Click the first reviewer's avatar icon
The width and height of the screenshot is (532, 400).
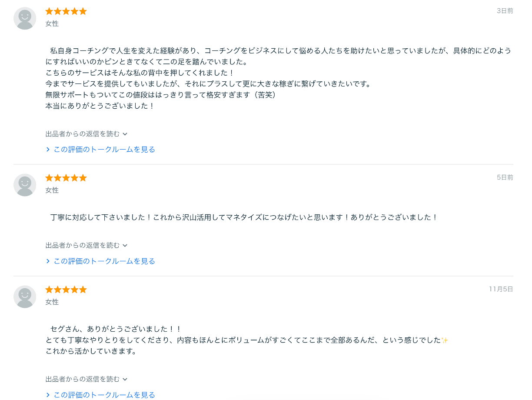point(24,18)
